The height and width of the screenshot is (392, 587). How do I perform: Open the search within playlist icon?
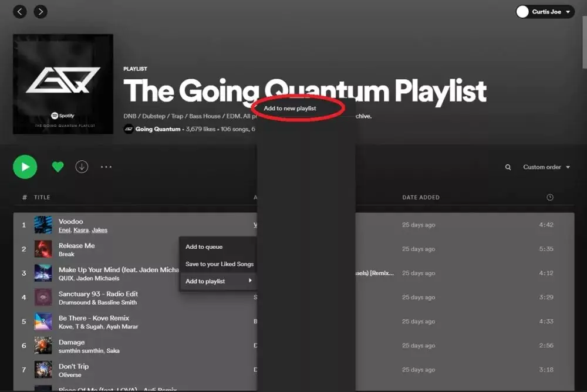[507, 167]
